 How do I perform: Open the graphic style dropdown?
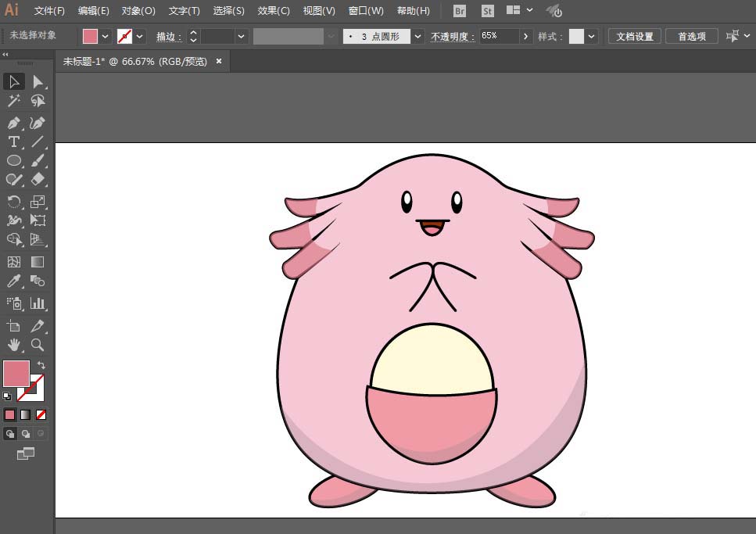pyautogui.click(x=591, y=36)
